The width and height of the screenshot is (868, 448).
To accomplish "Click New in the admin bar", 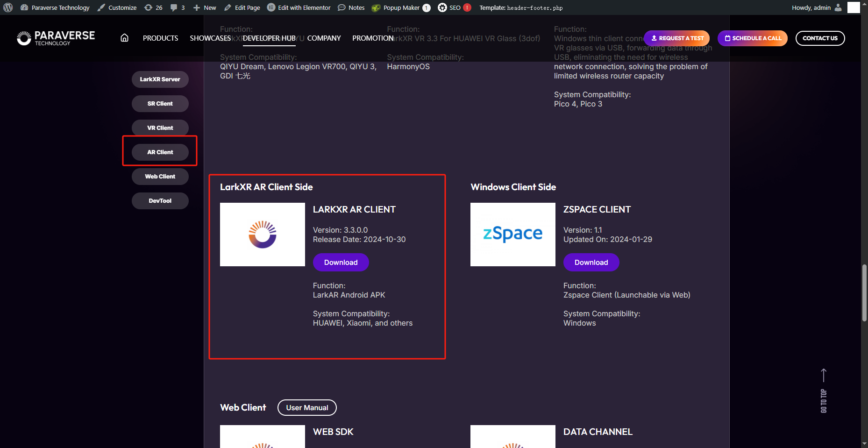I will coord(205,7).
